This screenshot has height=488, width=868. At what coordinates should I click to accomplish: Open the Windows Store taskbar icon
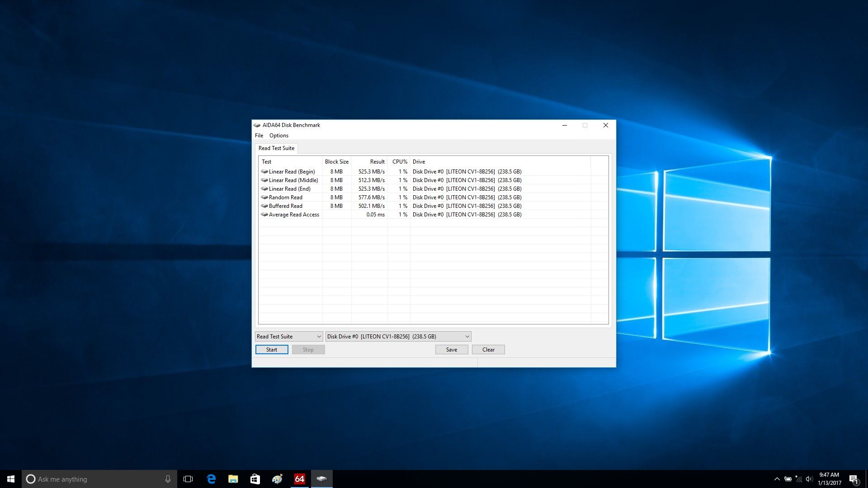tap(255, 479)
